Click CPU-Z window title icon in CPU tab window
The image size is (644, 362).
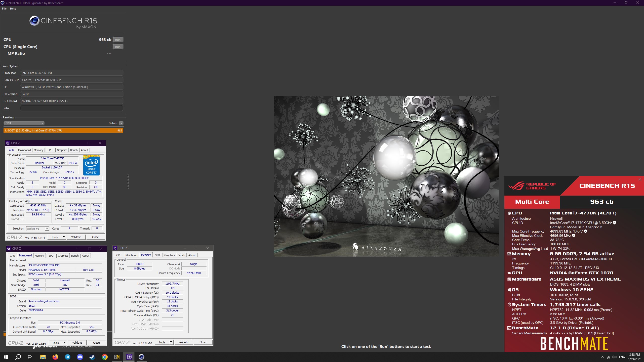8,143
